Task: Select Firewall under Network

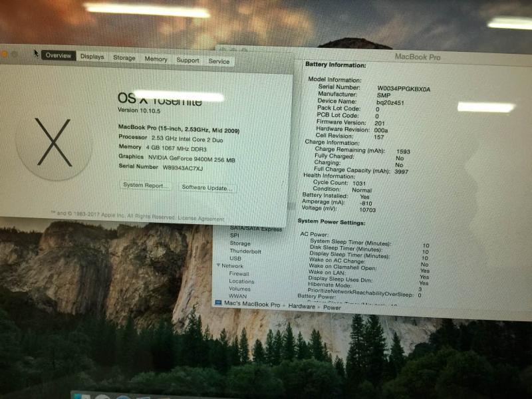Action: pyautogui.click(x=239, y=273)
